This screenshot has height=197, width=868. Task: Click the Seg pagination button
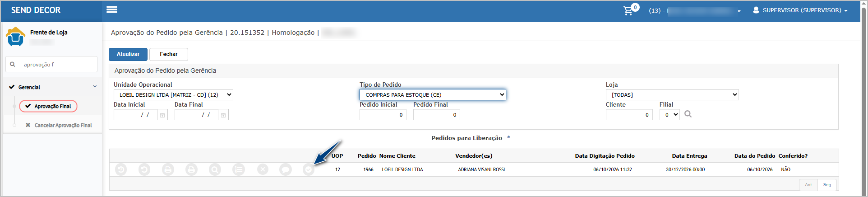point(827,185)
